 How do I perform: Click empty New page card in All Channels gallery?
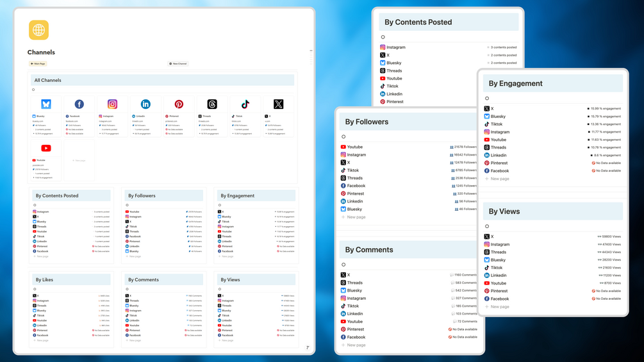(79, 160)
